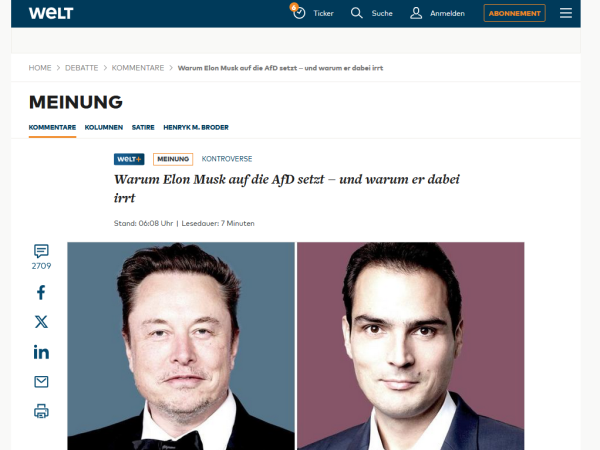The height and width of the screenshot is (450, 600).
Task: Send article via email icon
Action: [x=41, y=382]
